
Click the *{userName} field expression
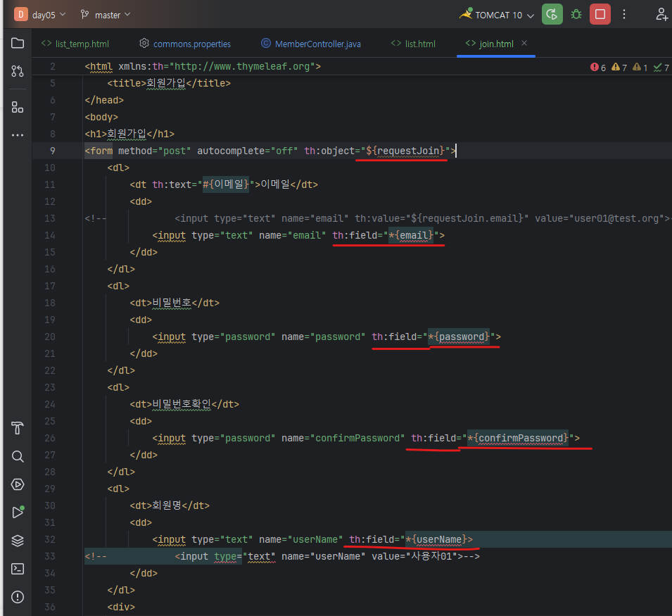pos(436,539)
